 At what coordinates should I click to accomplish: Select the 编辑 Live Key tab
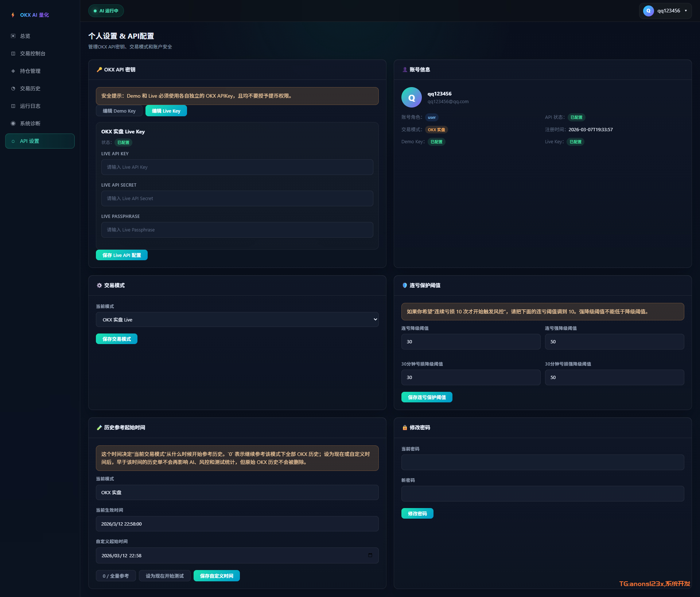(x=166, y=111)
